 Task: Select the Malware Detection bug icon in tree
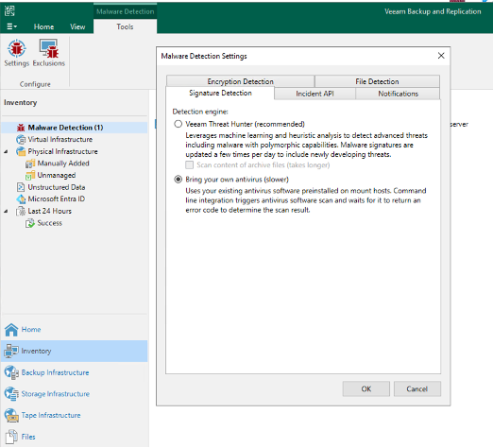pos(21,128)
